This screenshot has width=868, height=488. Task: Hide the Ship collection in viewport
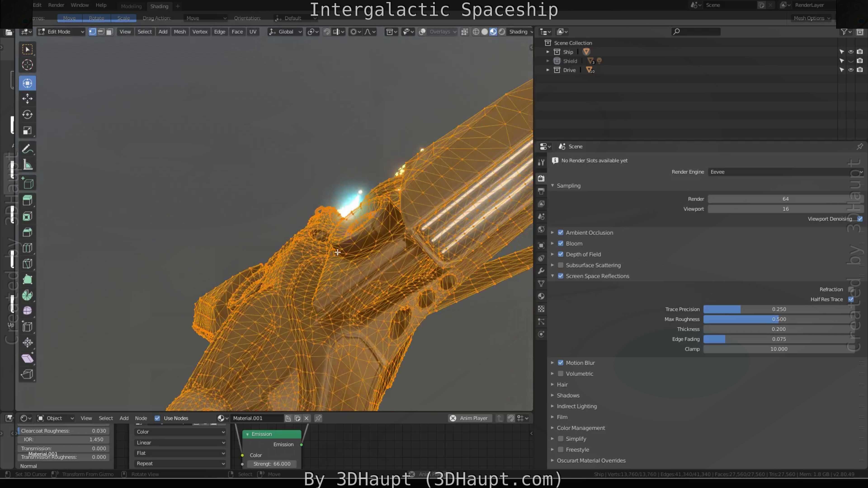pos(851,52)
